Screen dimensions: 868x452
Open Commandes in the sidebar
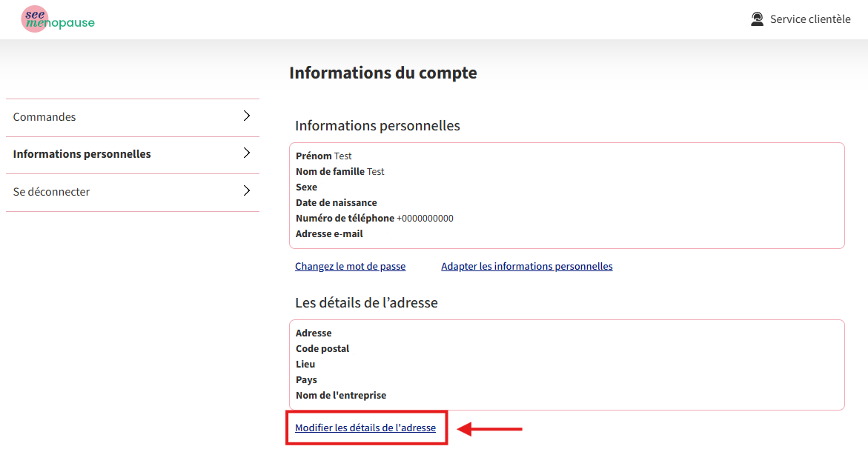tap(44, 117)
